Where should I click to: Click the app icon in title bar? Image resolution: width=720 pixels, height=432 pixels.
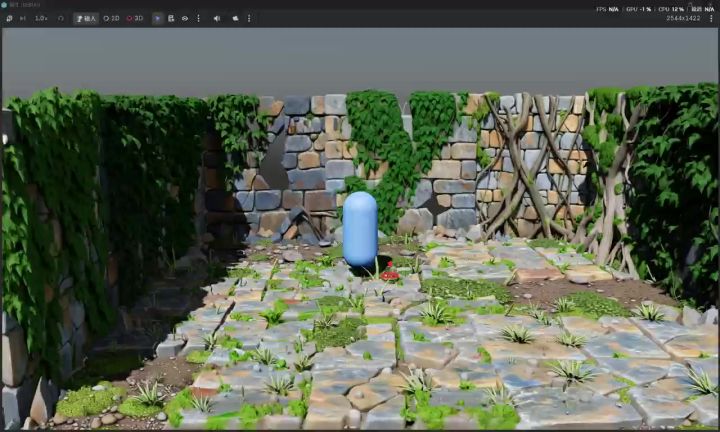[x=4, y=4]
